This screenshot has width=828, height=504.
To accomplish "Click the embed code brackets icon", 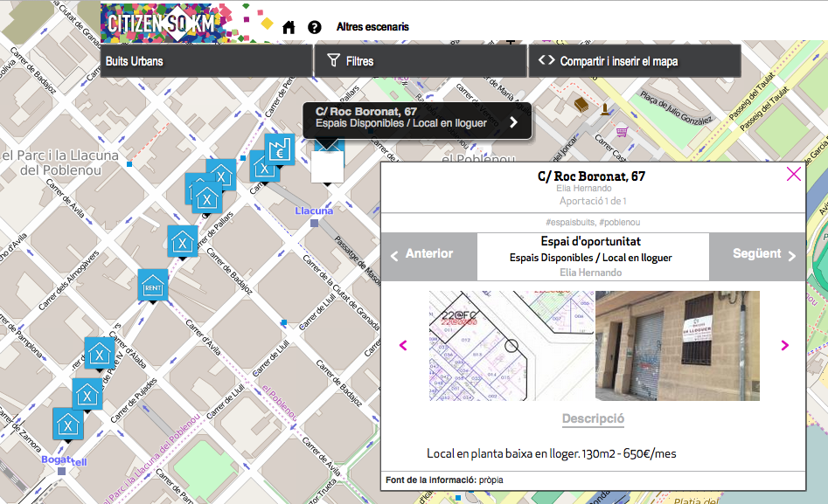I will tap(546, 60).
